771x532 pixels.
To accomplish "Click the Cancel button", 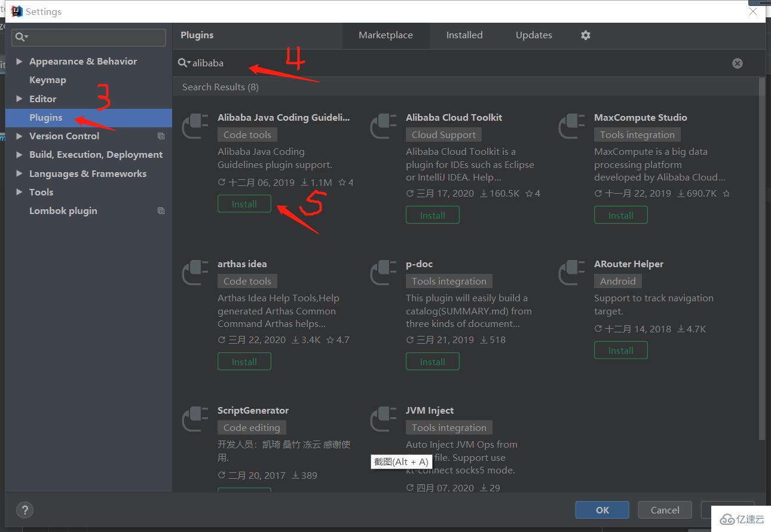I will 665,510.
